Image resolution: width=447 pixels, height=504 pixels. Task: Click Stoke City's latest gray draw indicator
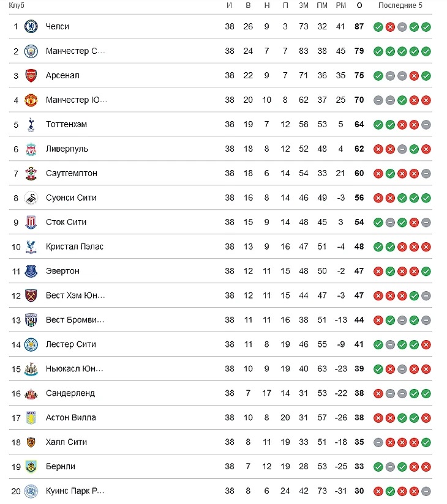pos(426,222)
